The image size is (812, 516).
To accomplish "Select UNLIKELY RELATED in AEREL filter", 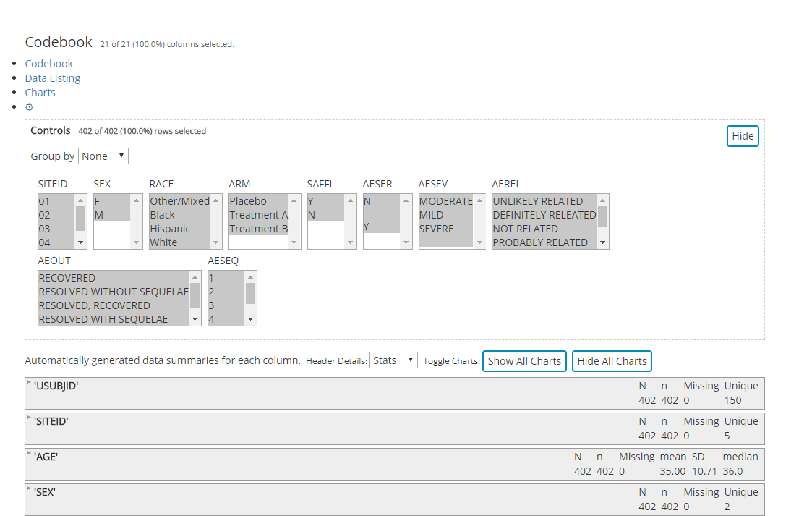I will [x=544, y=201].
